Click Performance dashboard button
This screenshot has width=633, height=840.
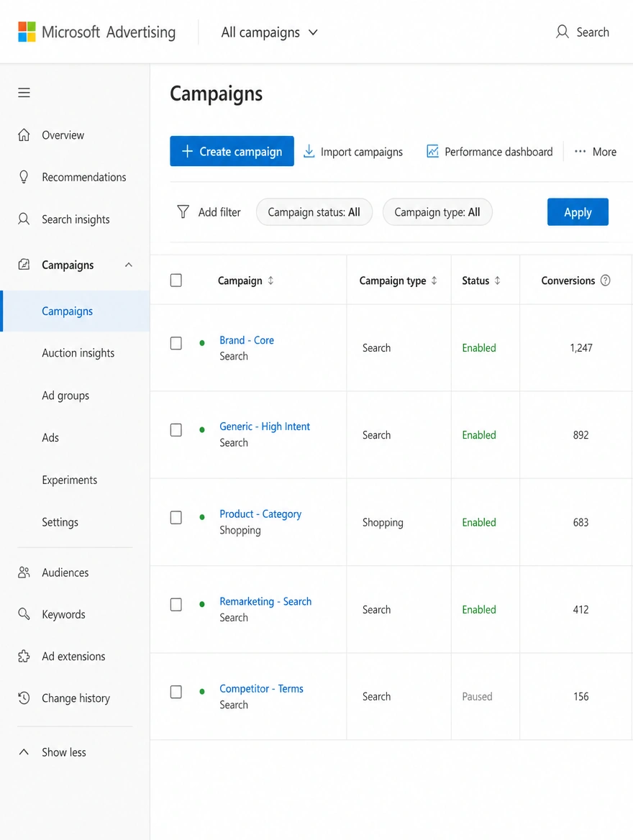[x=489, y=152]
